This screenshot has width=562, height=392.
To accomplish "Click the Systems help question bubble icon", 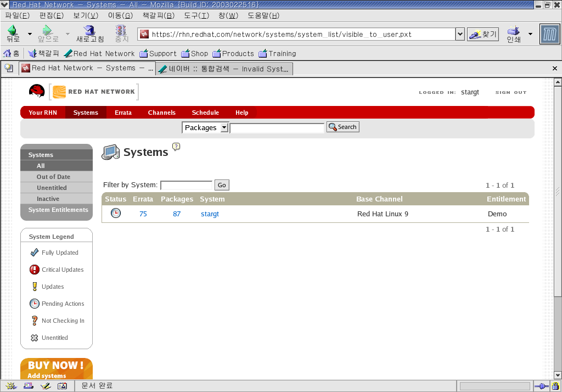I will (176, 147).
